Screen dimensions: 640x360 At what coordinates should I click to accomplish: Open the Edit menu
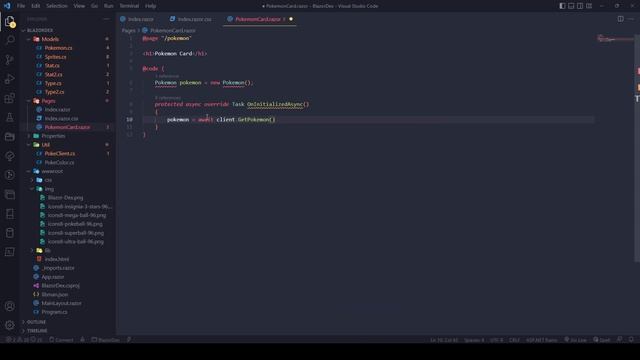pos(36,6)
